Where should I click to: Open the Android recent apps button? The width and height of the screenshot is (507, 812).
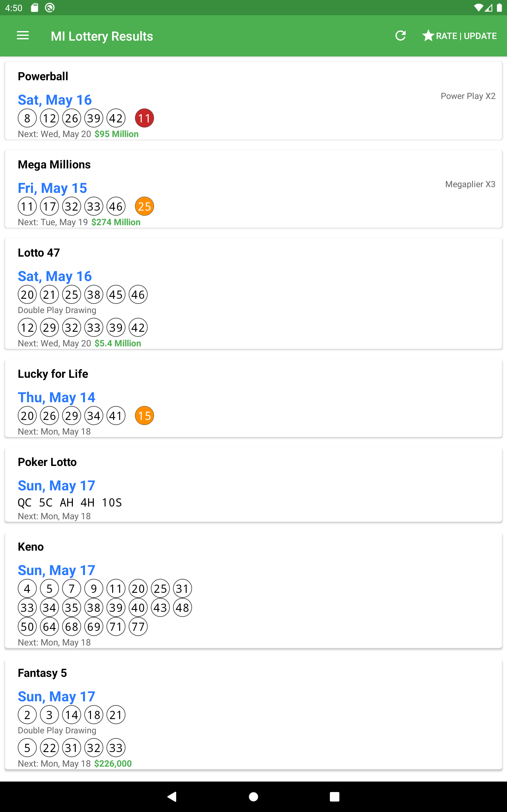pyautogui.click(x=334, y=796)
